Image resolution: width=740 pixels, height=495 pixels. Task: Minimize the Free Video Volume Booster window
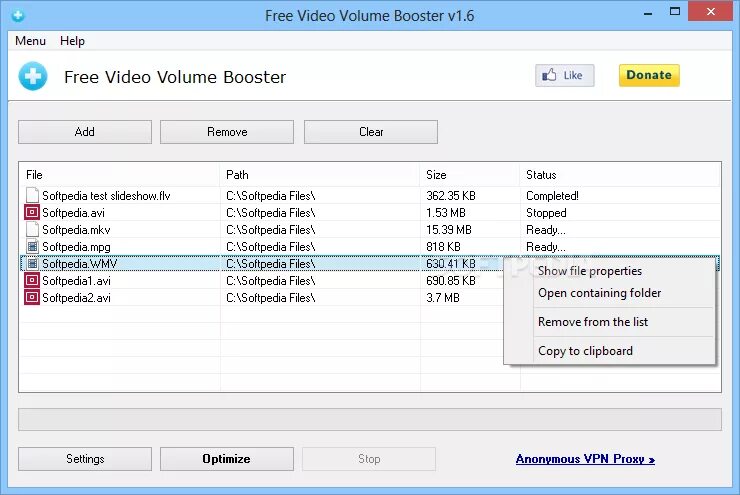[x=648, y=13]
